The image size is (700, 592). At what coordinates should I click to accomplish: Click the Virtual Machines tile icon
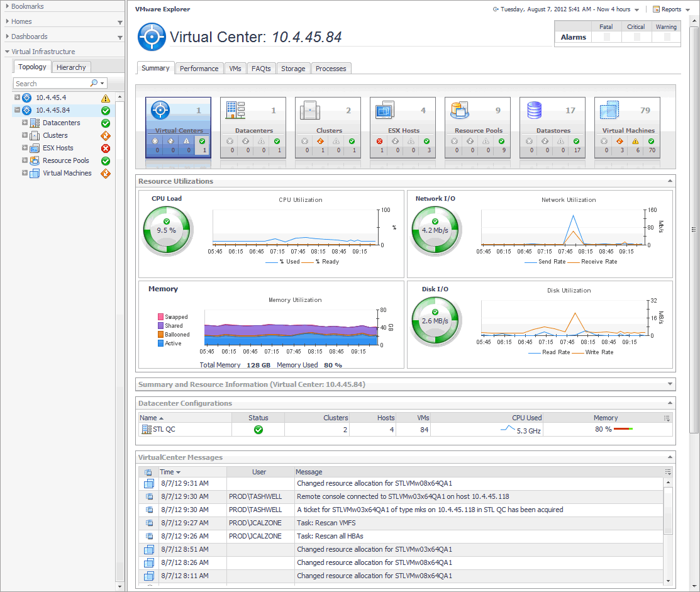click(609, 110)
